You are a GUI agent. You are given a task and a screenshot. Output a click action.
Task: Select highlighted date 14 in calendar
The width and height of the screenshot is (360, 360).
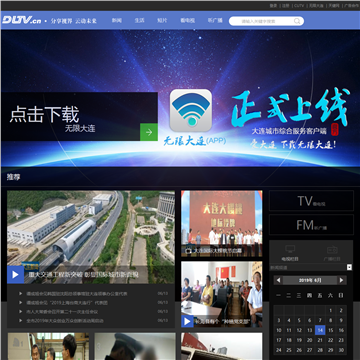(x=320, y=330)
